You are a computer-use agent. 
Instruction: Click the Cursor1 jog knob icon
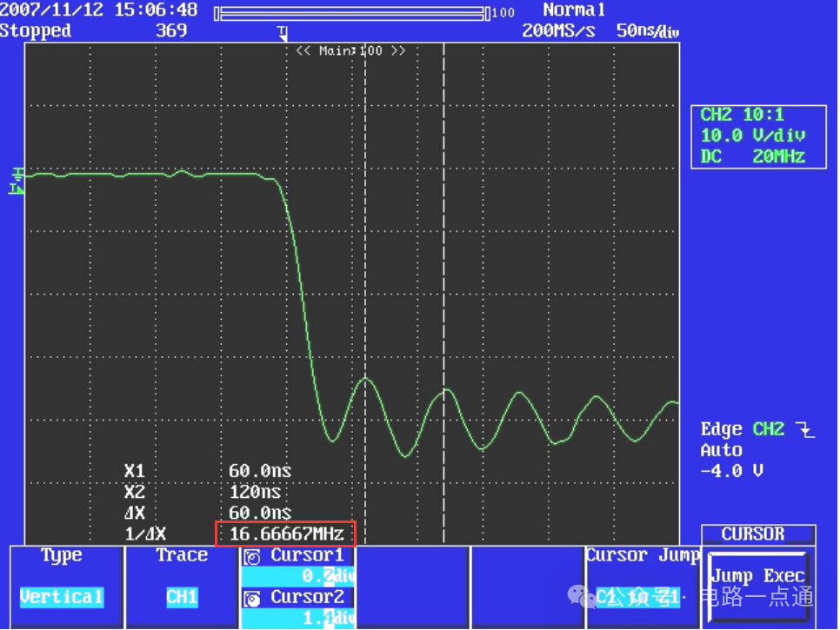pyautogui.click(x=252, y=558)
